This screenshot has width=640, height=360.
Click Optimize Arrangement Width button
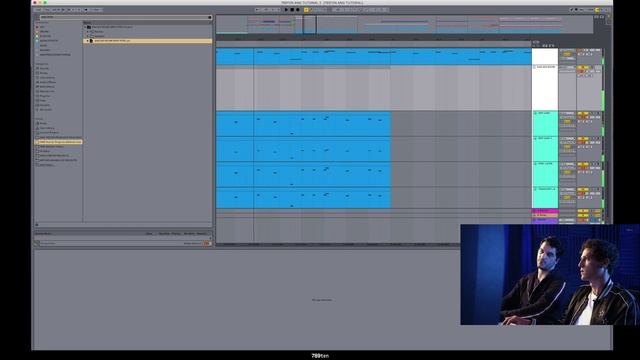coord(602,17)
